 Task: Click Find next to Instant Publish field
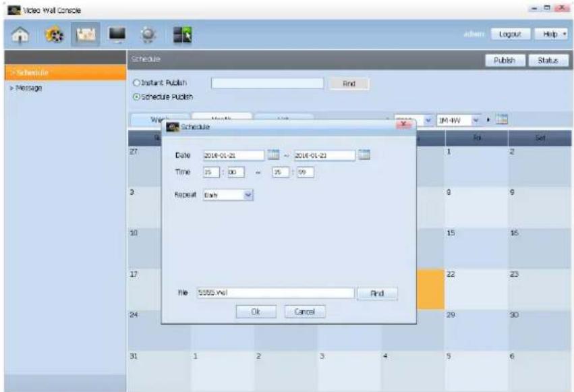click(349, 84)
